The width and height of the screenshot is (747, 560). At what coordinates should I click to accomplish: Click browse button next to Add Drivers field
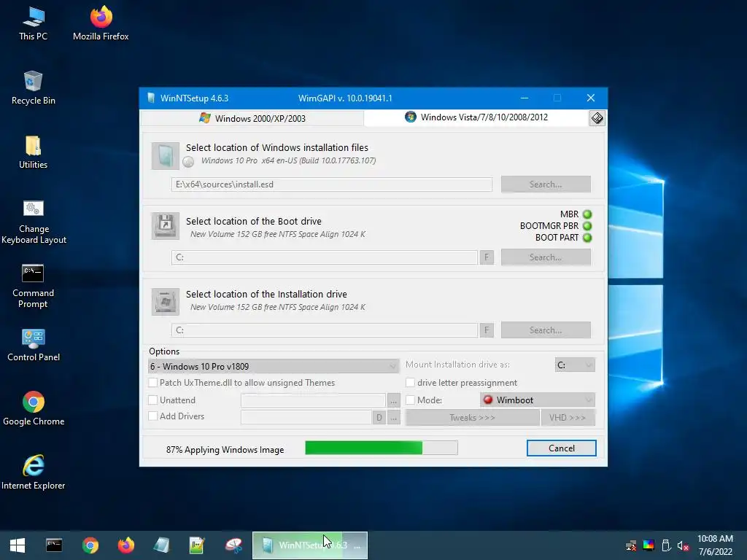click(393, 418)
